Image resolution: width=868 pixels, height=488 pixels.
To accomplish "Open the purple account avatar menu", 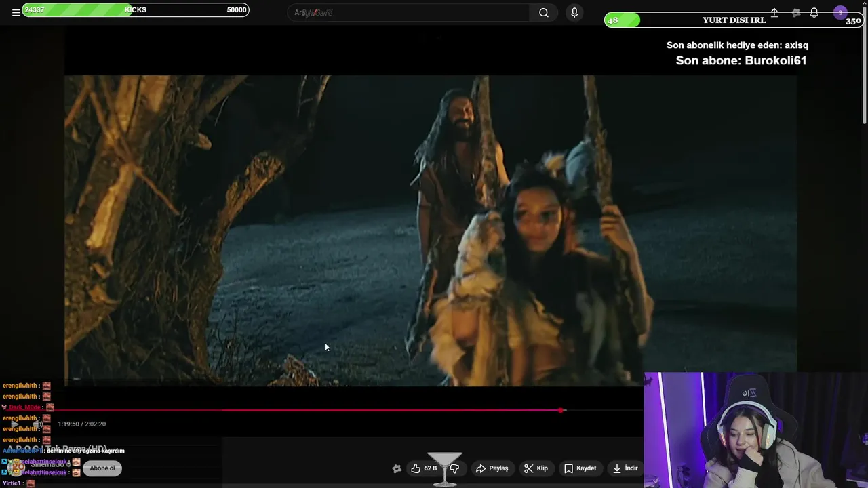I will (840, 13).
